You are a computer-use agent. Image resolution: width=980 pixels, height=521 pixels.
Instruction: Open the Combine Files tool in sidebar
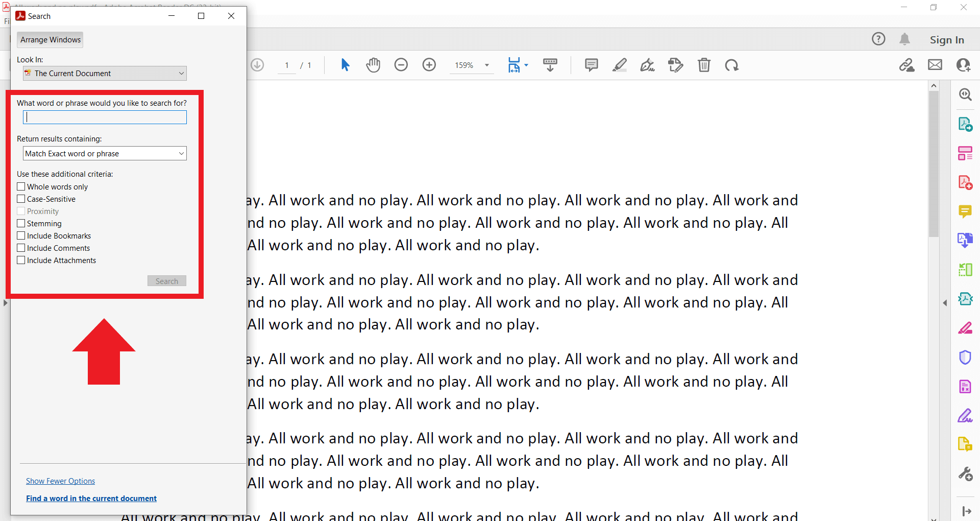[965, 240]
